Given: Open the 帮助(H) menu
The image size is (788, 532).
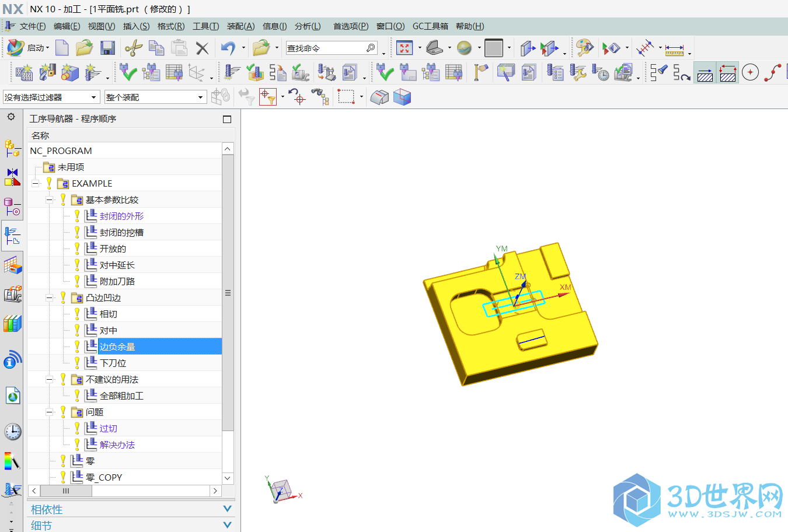Looking at the screenshot, I should (470, 26).
